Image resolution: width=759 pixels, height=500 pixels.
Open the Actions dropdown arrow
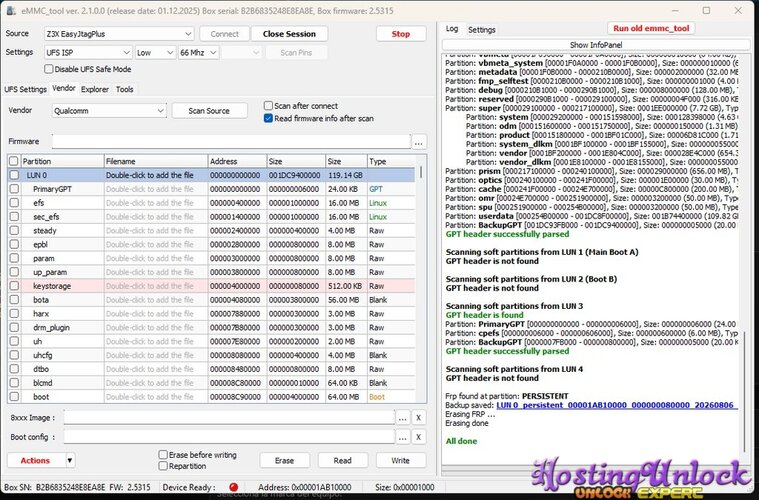pos(70,460)
